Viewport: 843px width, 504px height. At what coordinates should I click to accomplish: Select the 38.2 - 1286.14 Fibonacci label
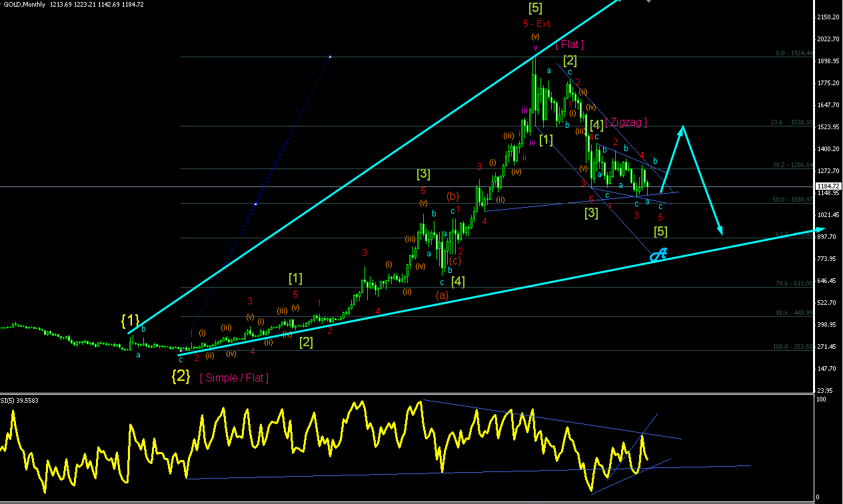792,165
